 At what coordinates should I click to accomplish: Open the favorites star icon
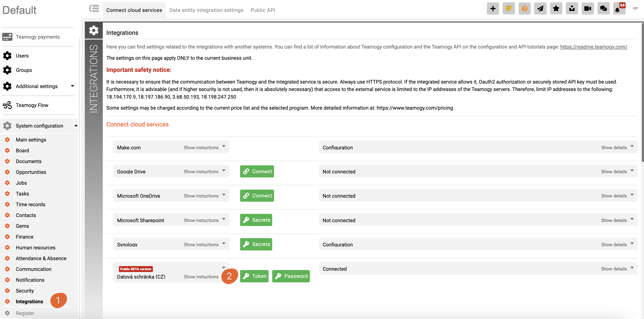(556, 9)
